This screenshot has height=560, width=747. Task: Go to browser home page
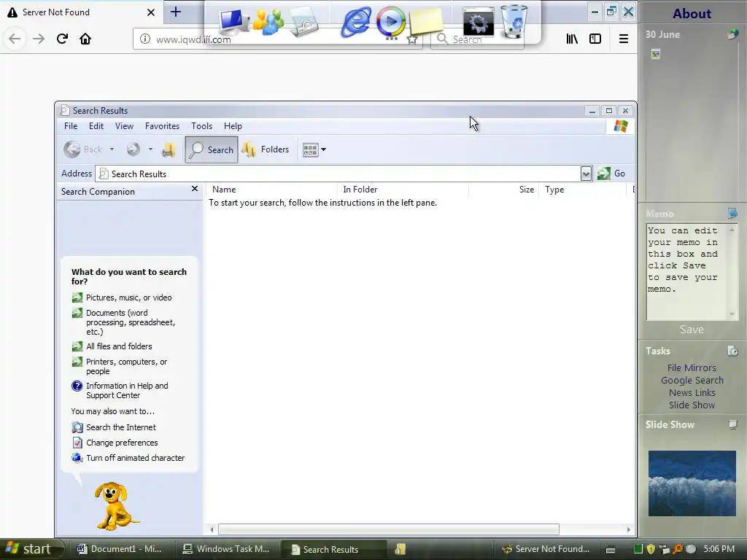[x=85, y=39]
